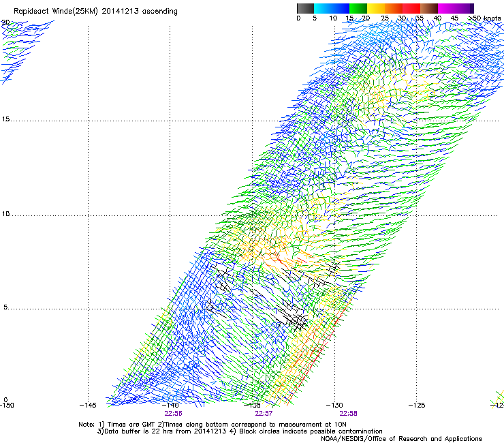Click the '25' label under the color legend
The height and width of the screenshot is (443, 504).
[x=385, y=18]
